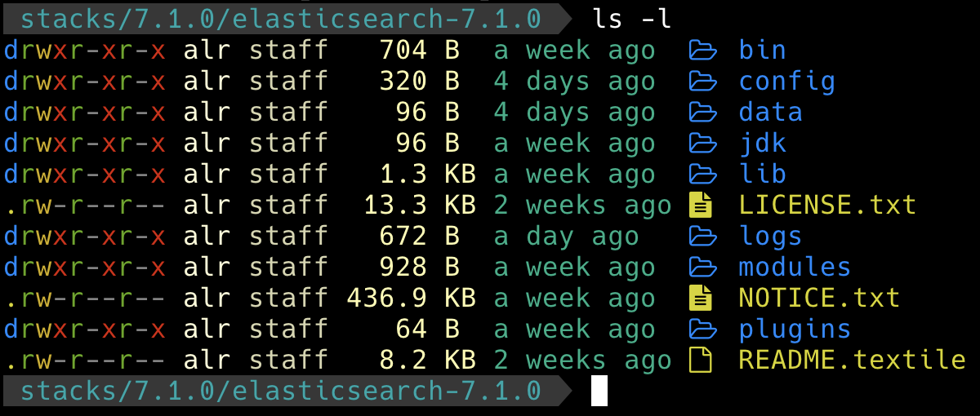Click the folder icon next to data
The image size is (980, 416).
(702, 113)
